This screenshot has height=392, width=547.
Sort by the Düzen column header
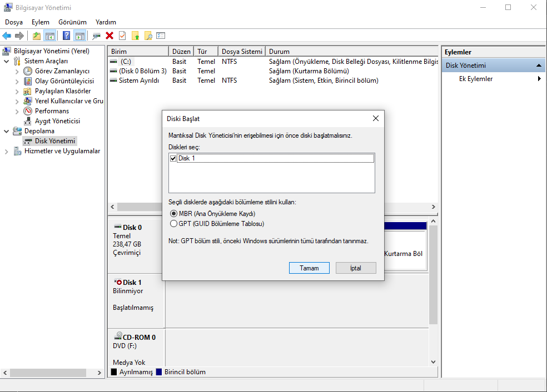(181, 51)
